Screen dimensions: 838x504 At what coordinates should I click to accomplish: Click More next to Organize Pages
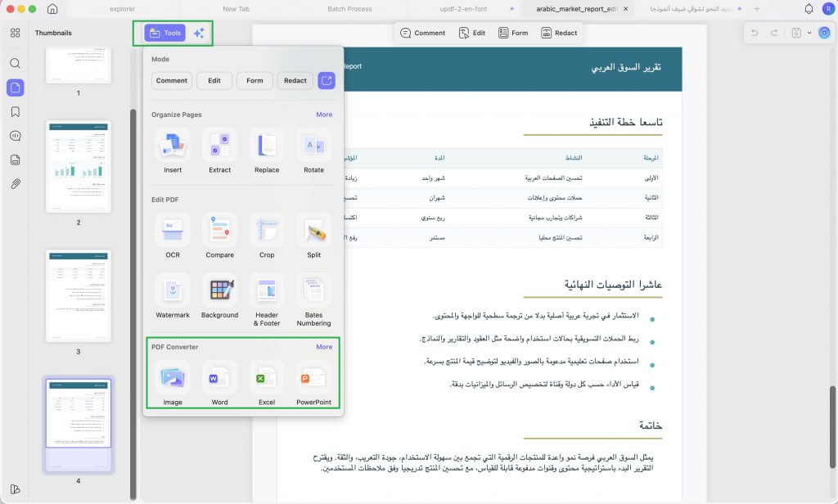[324, 115]
